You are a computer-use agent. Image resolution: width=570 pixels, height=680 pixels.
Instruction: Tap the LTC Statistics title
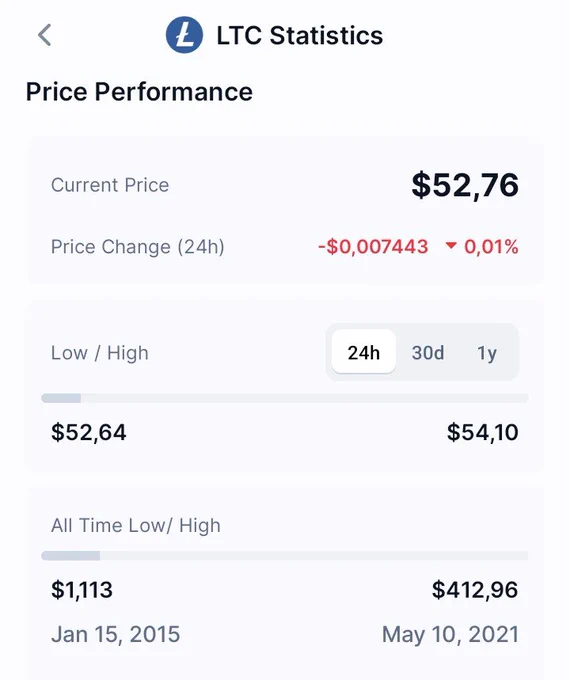(x=300, y=35)
